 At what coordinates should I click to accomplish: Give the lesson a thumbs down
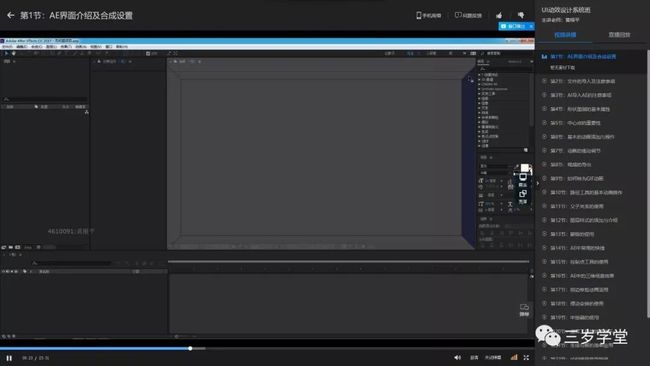521,15
